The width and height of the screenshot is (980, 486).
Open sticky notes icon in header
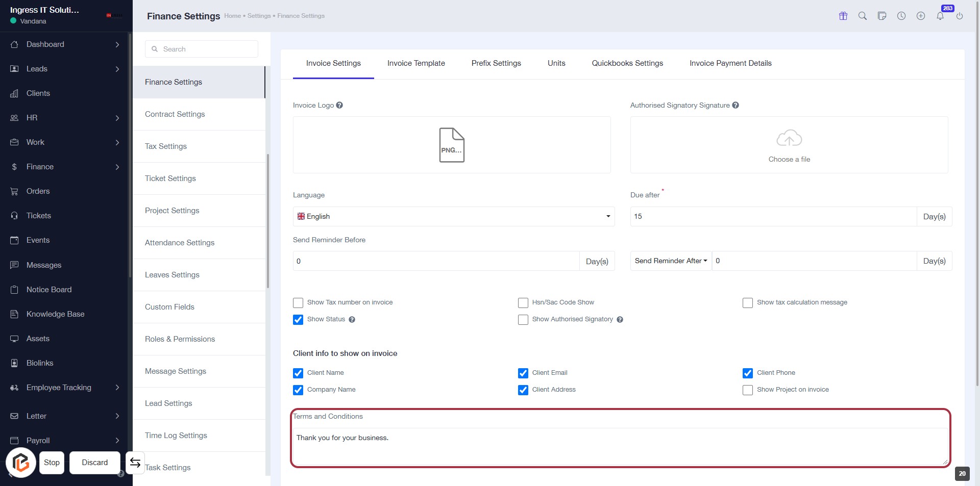pos(881,16)
